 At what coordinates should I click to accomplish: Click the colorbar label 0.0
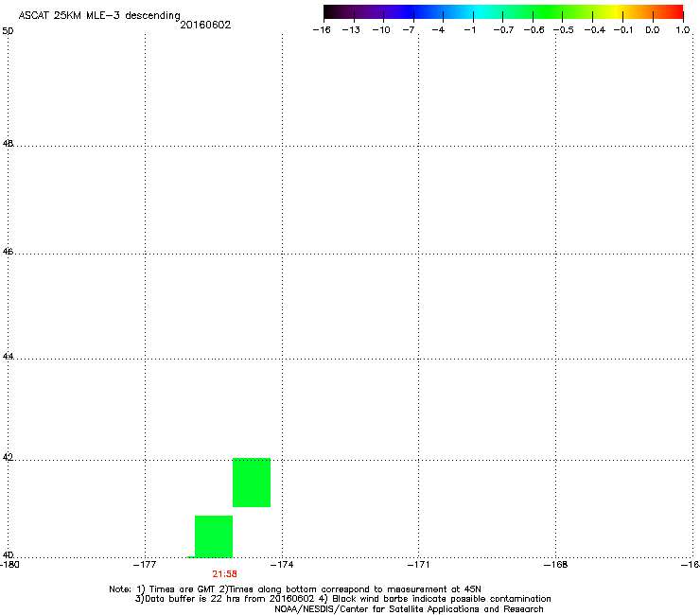tap(653, 30)
